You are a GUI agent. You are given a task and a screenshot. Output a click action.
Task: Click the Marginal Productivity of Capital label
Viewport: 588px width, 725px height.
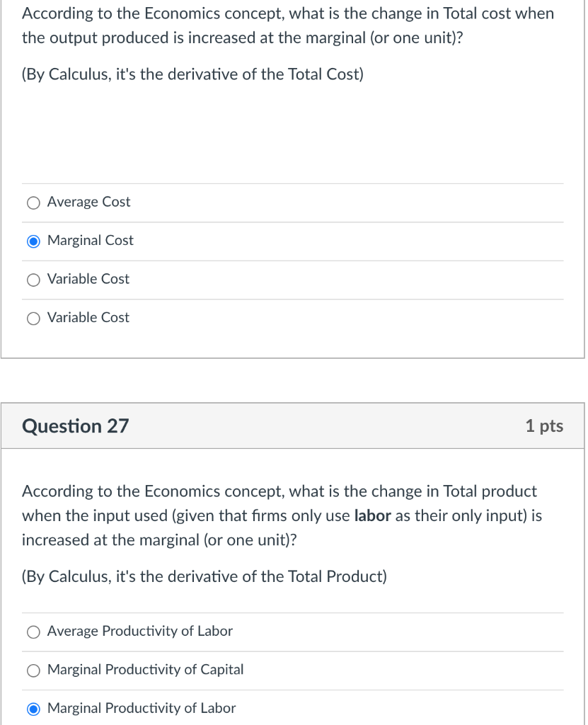click(145, 670)
